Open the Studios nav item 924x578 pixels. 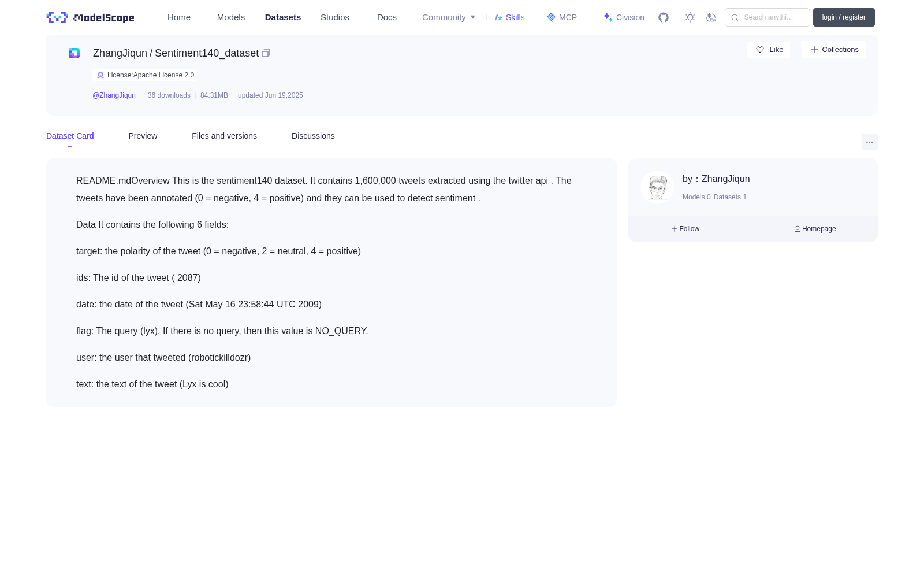(x=335, y=17)
